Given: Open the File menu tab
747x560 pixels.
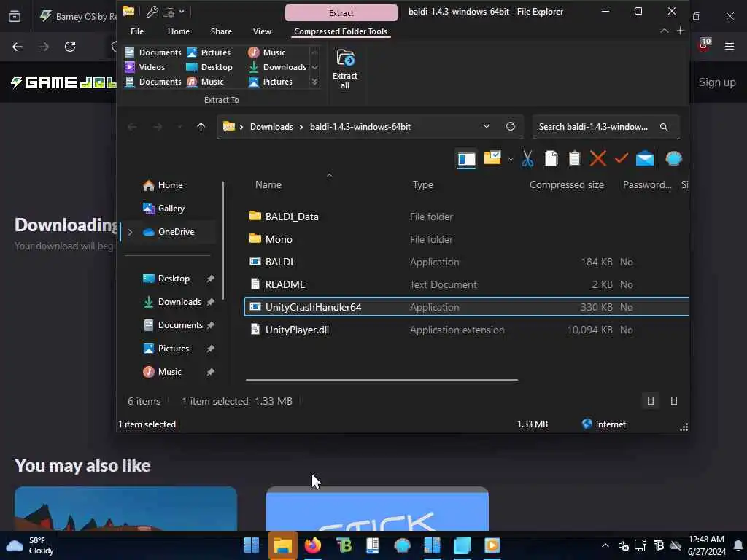Looking at the screenshot, I should (x=136, y=31).
